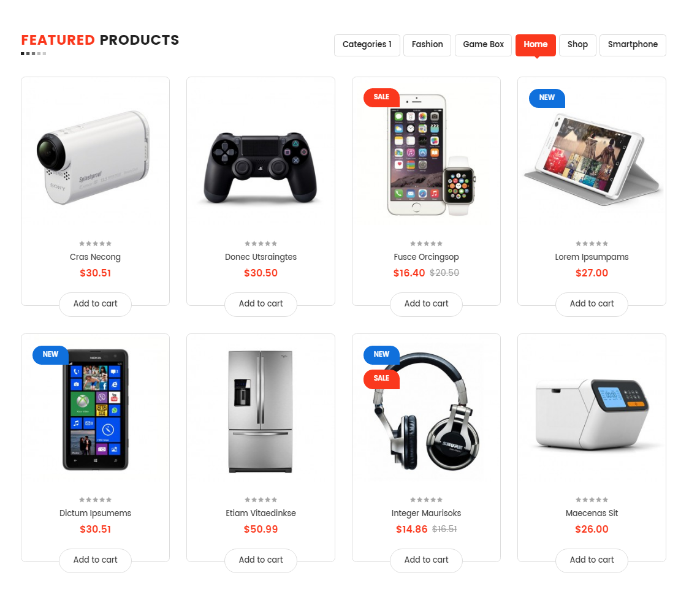The height and width of the screenshot is (616, 689).
Task: Select the Smartphone tab
Action: pos(633,45)
